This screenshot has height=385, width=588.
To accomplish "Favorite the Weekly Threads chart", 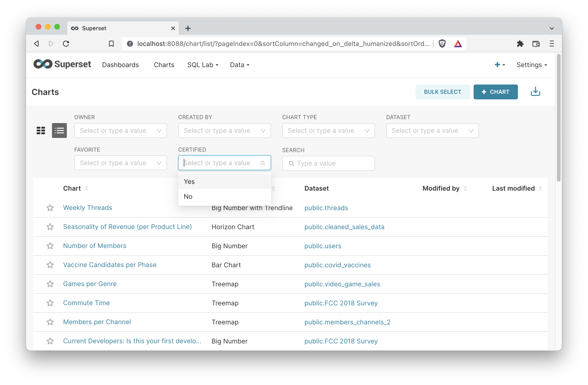I will [x=50, y=208].
